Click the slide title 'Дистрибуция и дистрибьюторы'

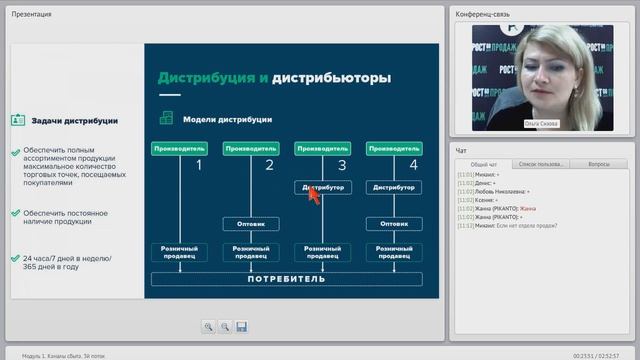coord(274,78)
